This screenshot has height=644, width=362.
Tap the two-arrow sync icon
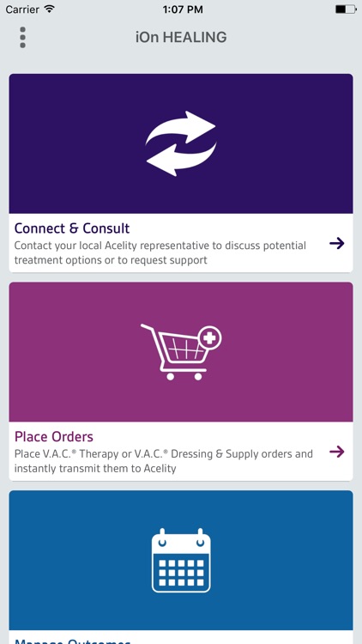181,143
